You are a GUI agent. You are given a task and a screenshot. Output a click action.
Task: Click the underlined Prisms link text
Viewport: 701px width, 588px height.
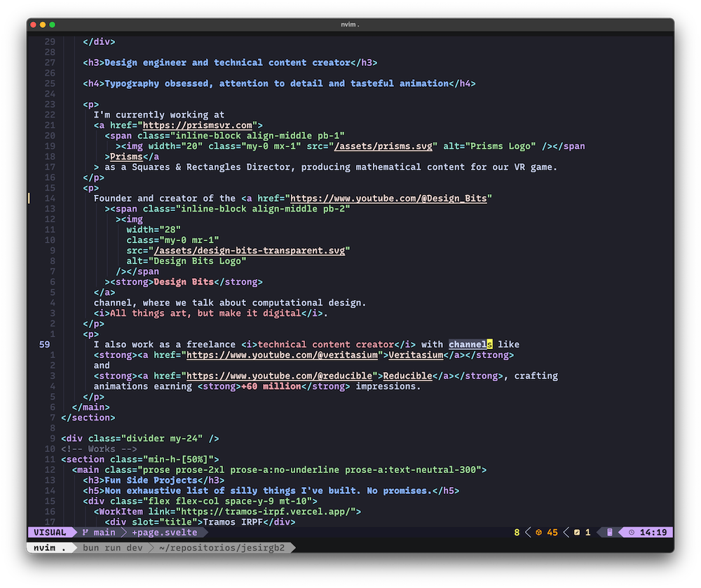[126, 157]
